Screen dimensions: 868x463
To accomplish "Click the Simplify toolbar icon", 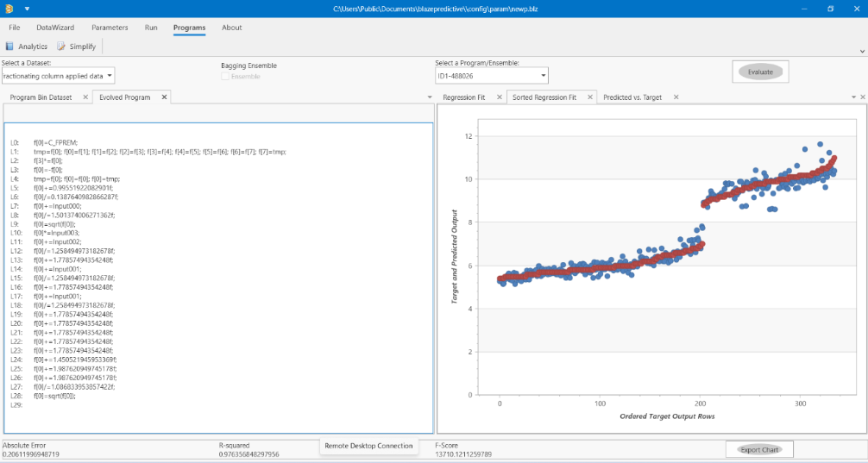I will tap(61, 47).
